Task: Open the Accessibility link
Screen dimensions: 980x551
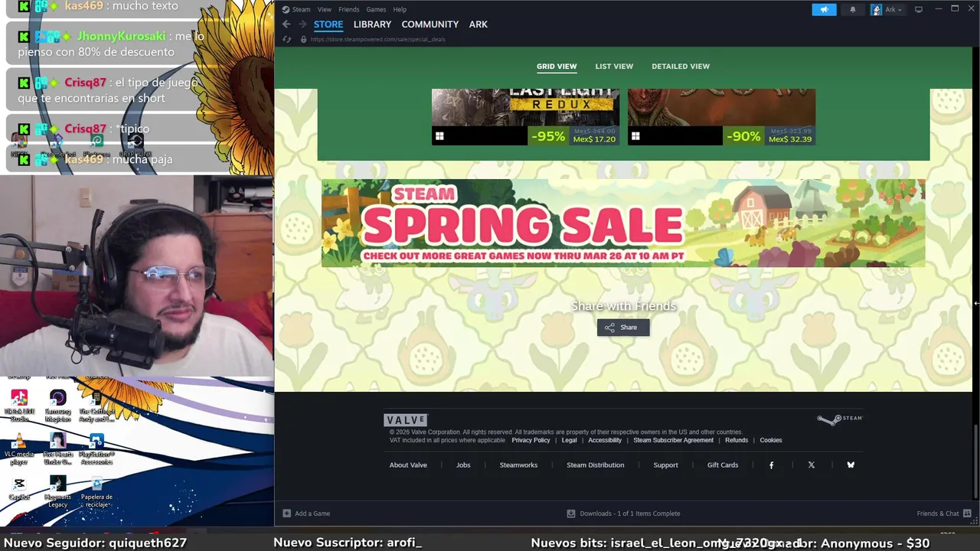Action: pos(605,440)
